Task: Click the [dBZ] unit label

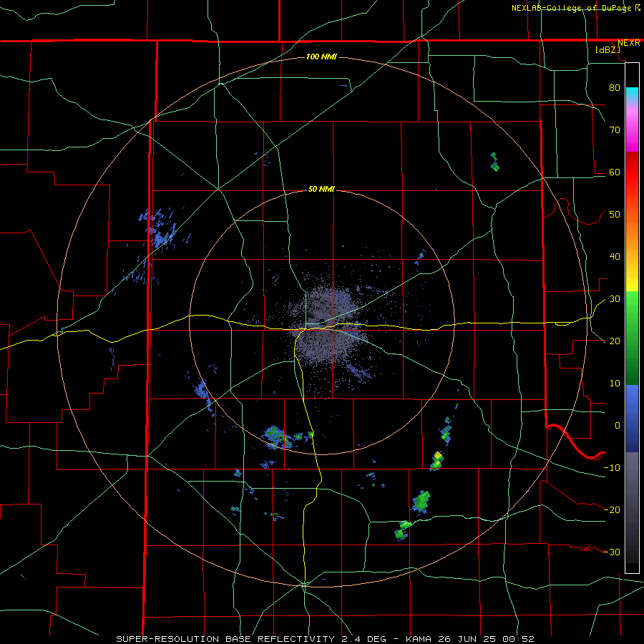Action: 608,50
